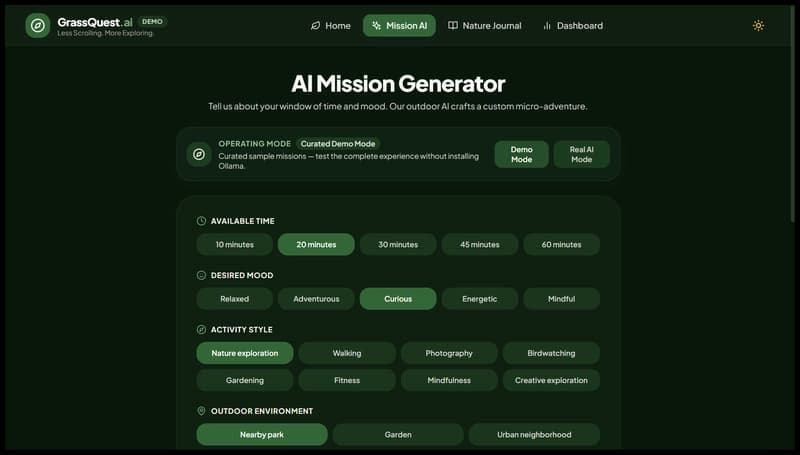This screenshot has width=800, height=455.
Task: Click the clock icon beside Available Time
Action: point(202,221)
